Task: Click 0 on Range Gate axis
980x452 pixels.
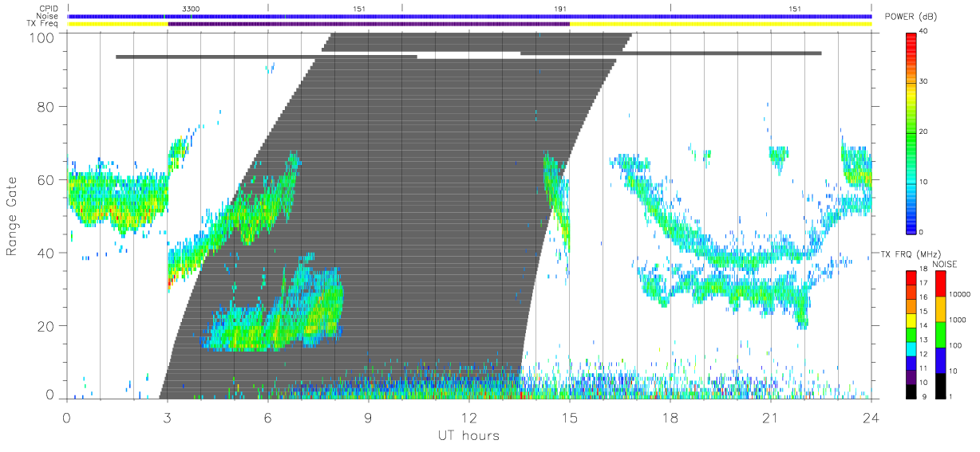Action: coord(49,394)
